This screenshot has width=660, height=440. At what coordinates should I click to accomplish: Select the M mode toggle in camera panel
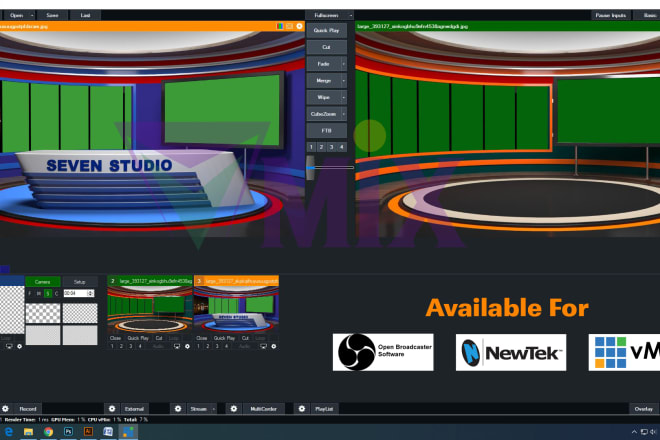point(39,293)
